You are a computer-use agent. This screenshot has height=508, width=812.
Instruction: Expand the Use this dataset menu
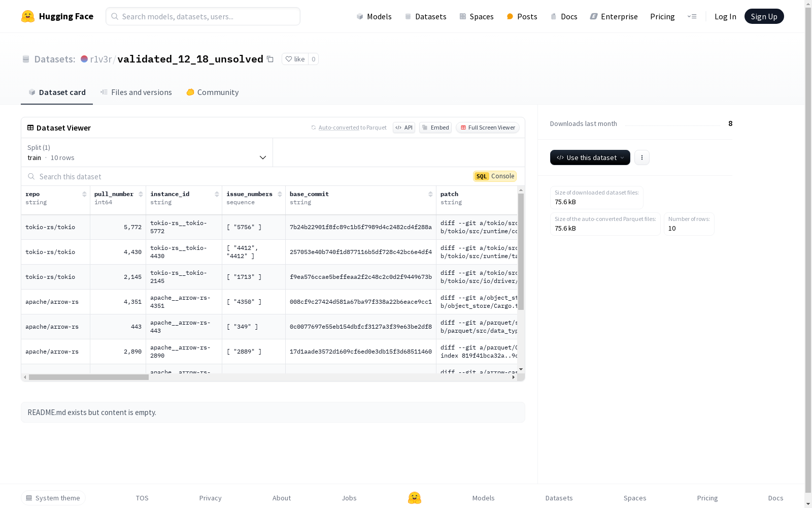coord(590,157)
